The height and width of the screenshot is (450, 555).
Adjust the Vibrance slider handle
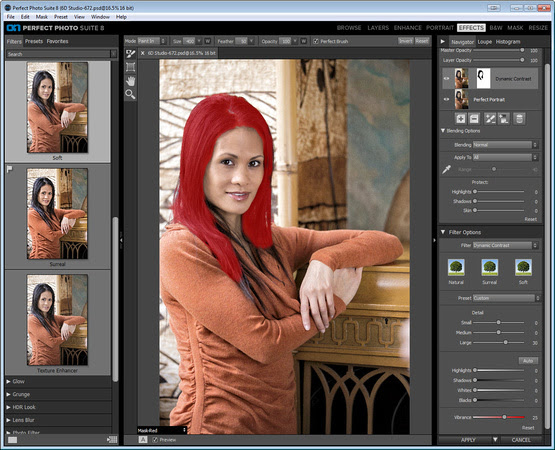tap(504, 417)
